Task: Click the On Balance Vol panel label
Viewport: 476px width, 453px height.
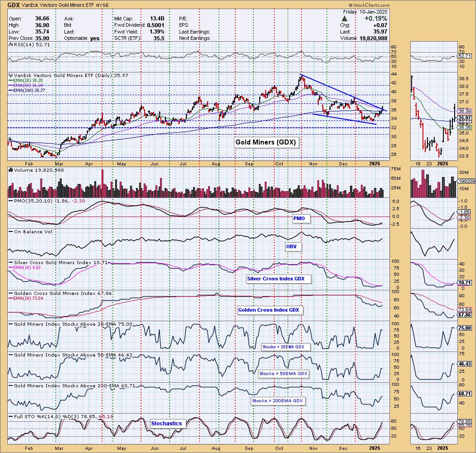Action: (x=33, y=232)
